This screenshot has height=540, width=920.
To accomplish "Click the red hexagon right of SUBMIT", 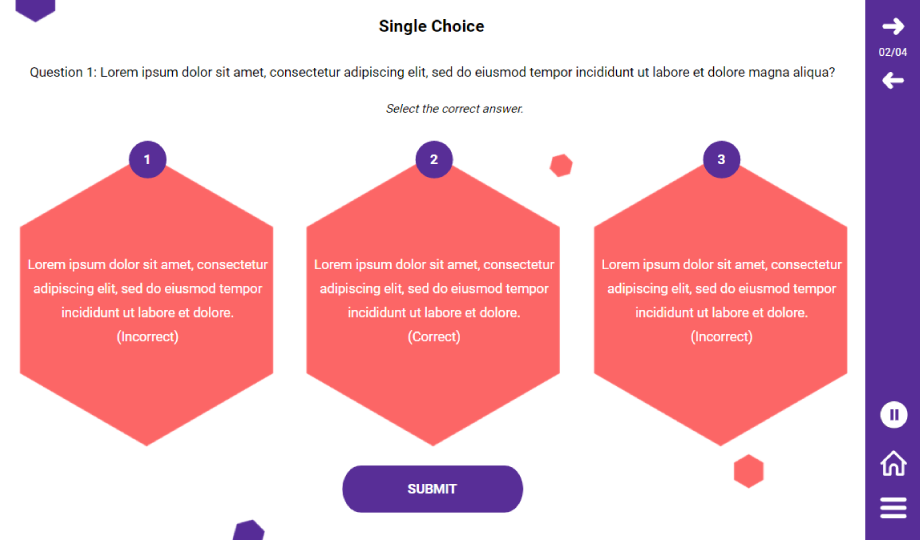I will [x=748, y=471].
